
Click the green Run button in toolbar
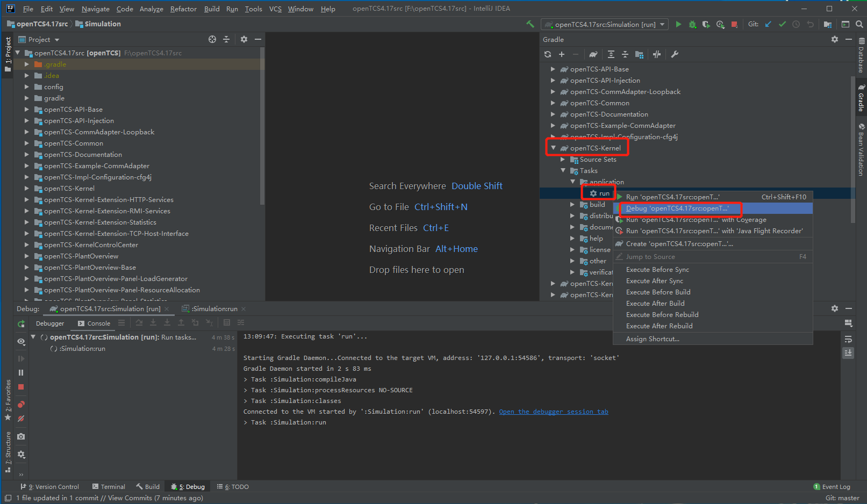click(678, 24)
